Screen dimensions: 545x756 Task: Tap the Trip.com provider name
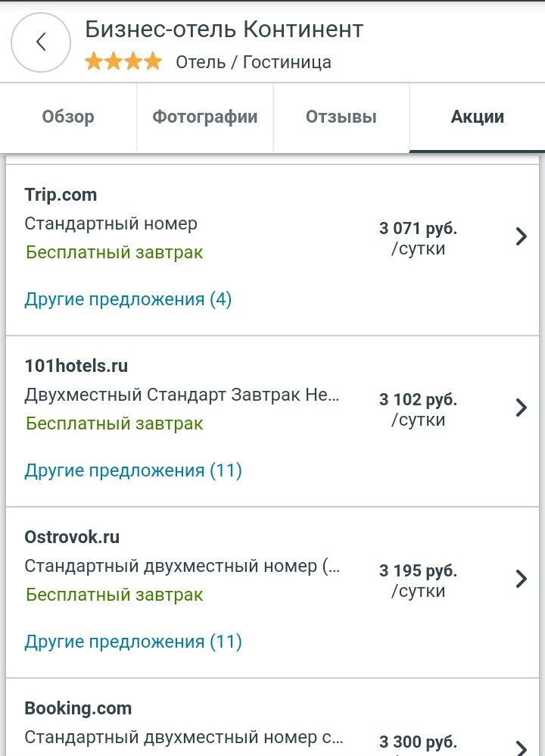tap(61, 195)
